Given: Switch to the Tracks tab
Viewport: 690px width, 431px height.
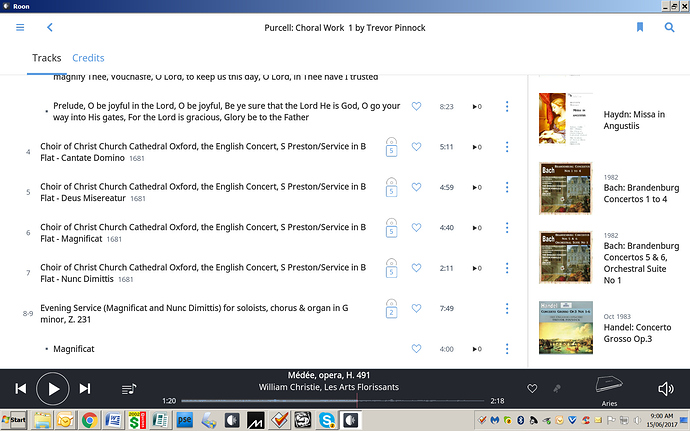Looking at the screenshot, I should click(x=47, y=58).
